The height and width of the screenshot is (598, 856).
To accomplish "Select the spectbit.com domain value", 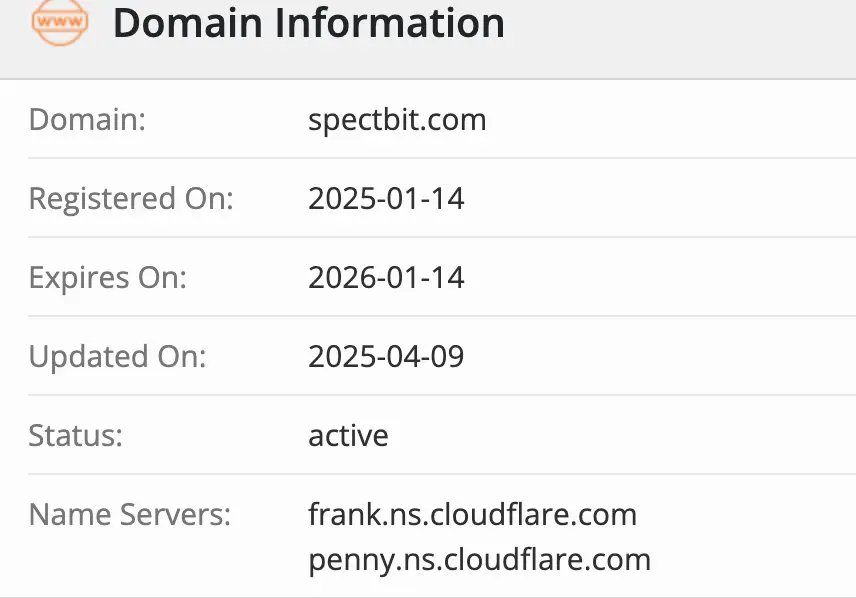I will pos(397,120).
